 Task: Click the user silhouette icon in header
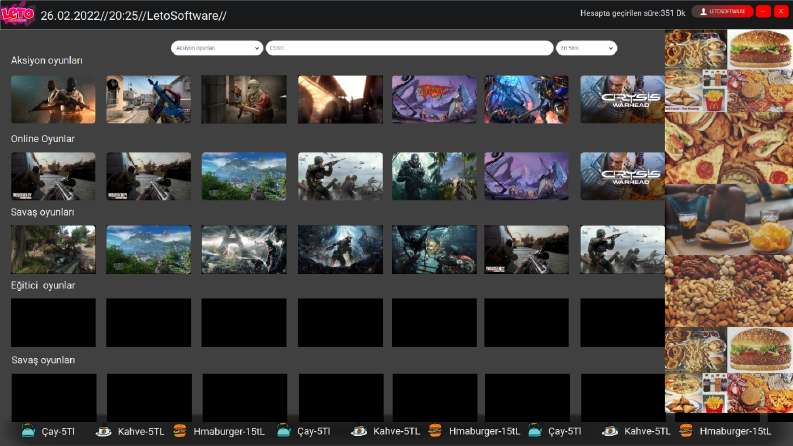(703, 11)
